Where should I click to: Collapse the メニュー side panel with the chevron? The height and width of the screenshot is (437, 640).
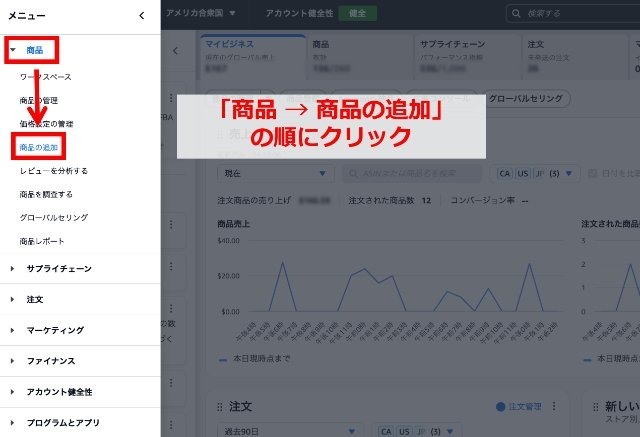tap(142, 16)
